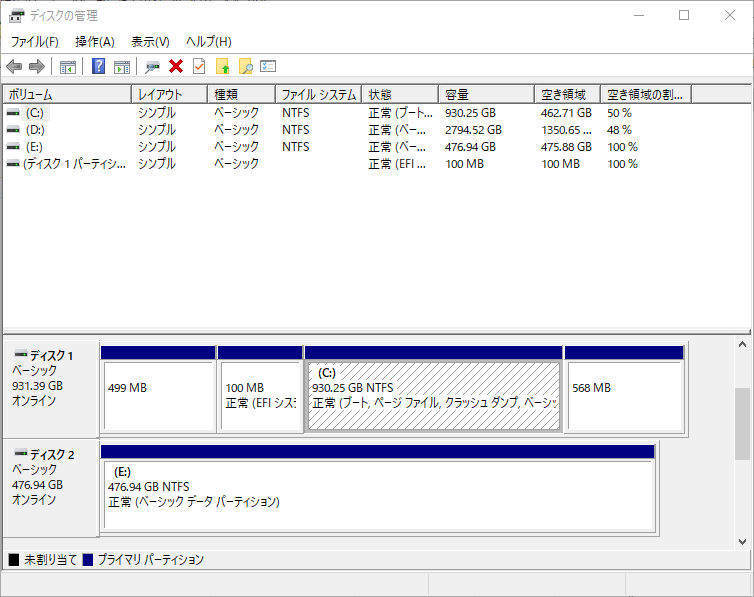Click the 462.71 GB free space cell
This screenshot has height=597, width=754.
click(566, 113)
